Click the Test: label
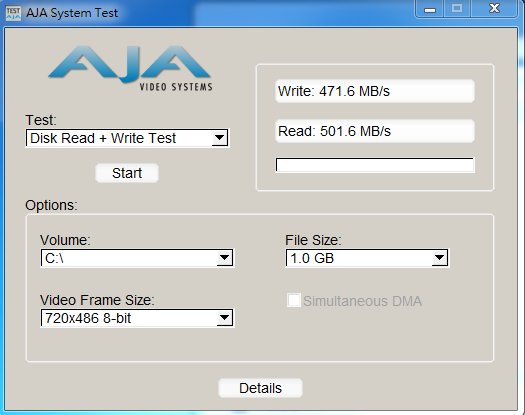Screen dimensions: 525x415 click(x=41, y=120)
